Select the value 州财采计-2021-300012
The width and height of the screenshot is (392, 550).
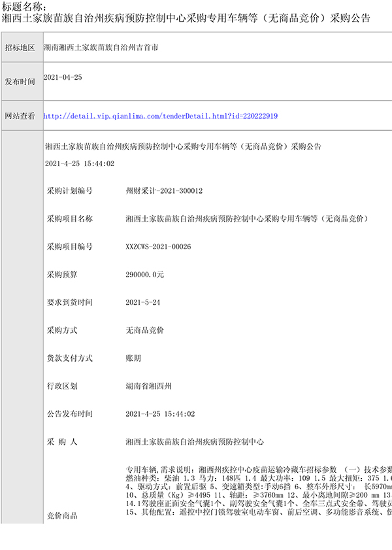tap(164, 191)
